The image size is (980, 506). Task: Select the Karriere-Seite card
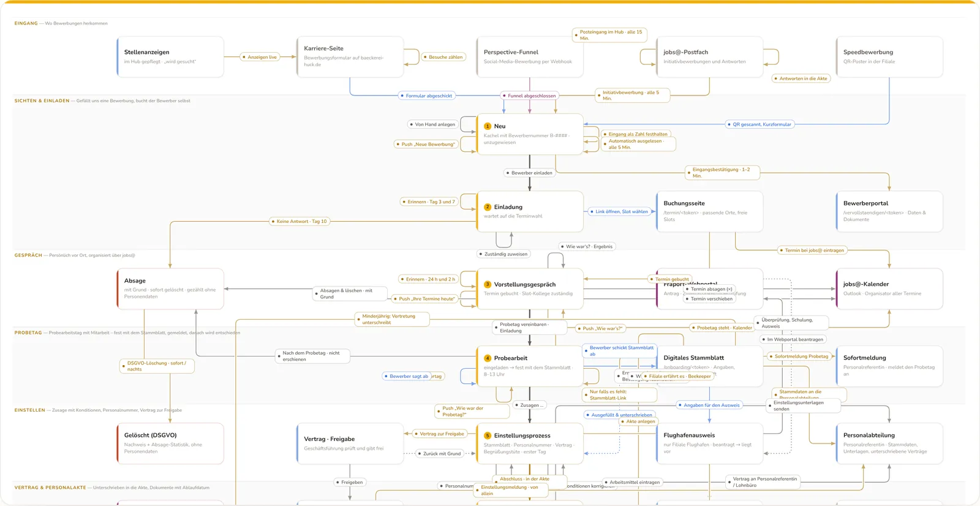[350, 56]
